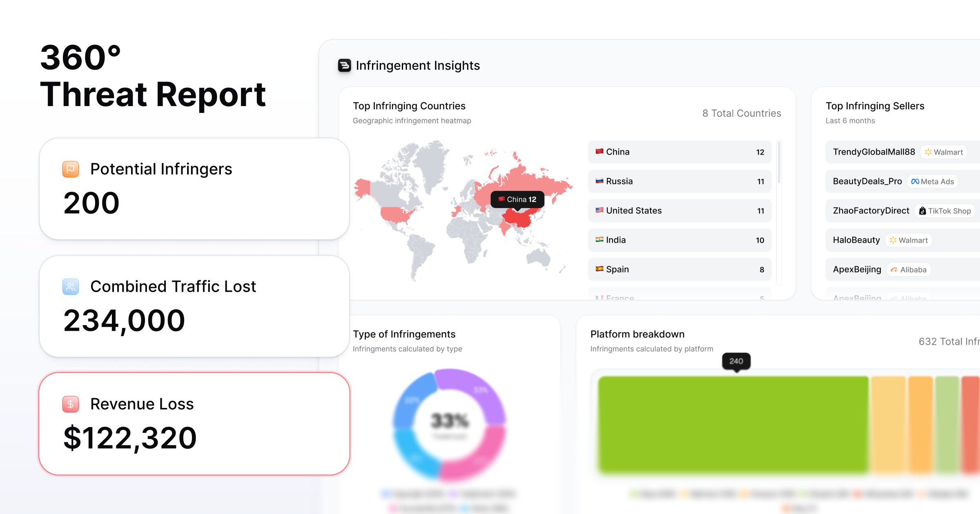Click the China flag icon in list
The height and width of the screenshot is (514, 980).
click(599, 152)
